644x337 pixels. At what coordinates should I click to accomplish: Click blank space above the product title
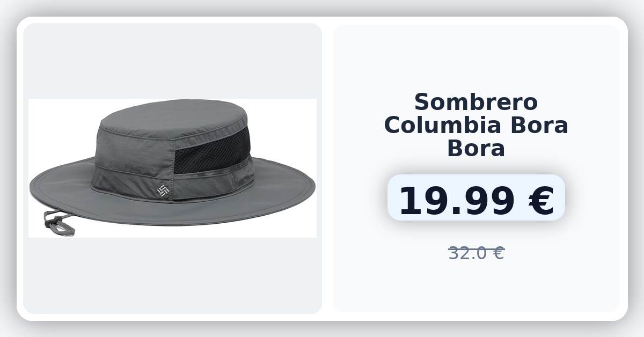coord(476,56)
